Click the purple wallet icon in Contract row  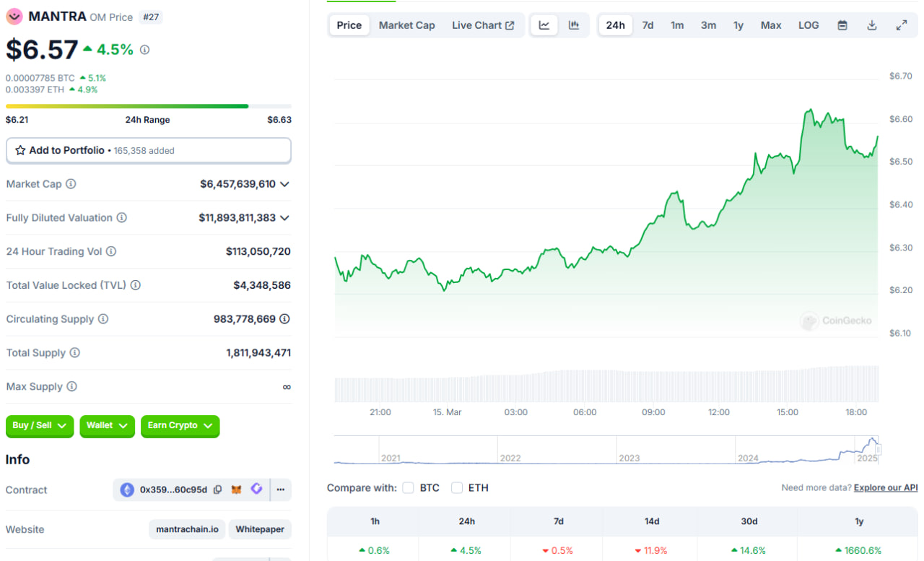click(x=256, y=489)
